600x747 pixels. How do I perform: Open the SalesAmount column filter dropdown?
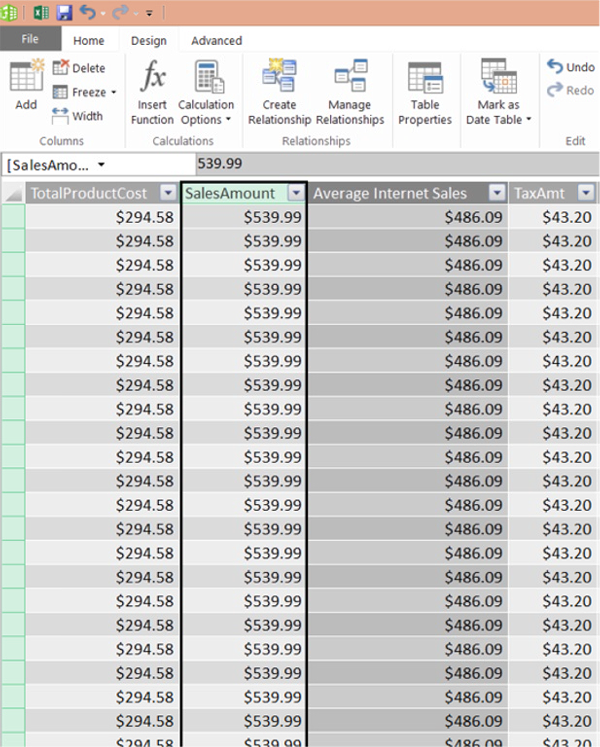[x=296, y=193]
